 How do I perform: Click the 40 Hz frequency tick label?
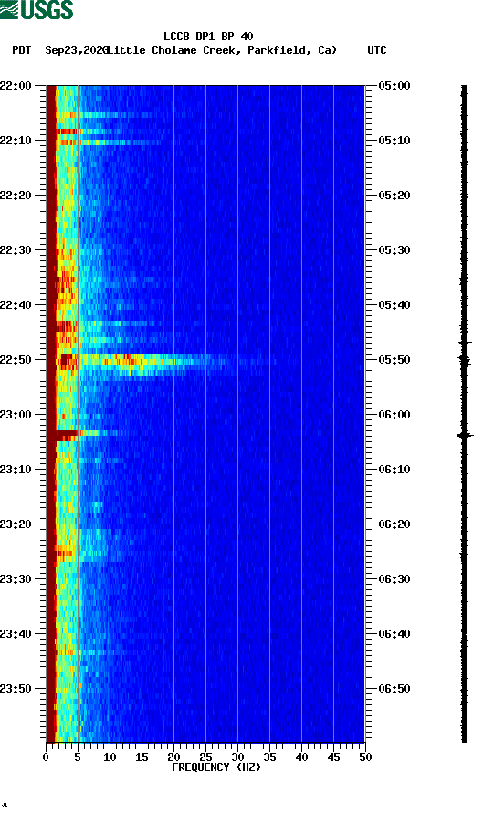tap(301, 757)
